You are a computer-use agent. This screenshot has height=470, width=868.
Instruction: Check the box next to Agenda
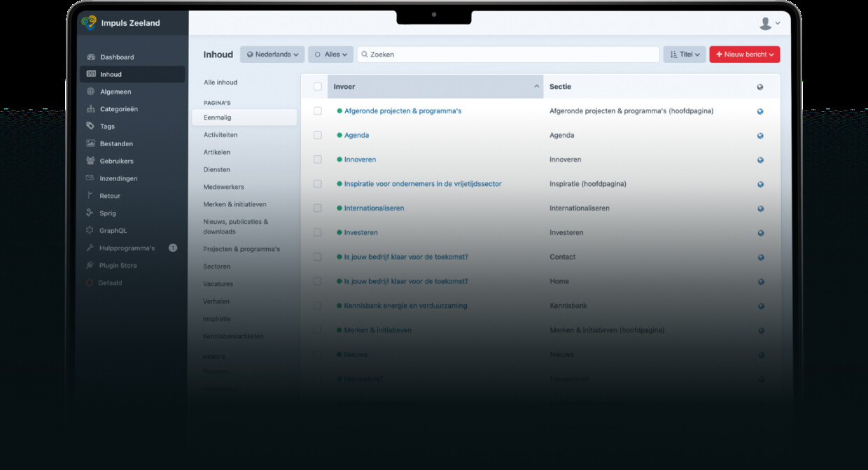(x=318, y=135)
